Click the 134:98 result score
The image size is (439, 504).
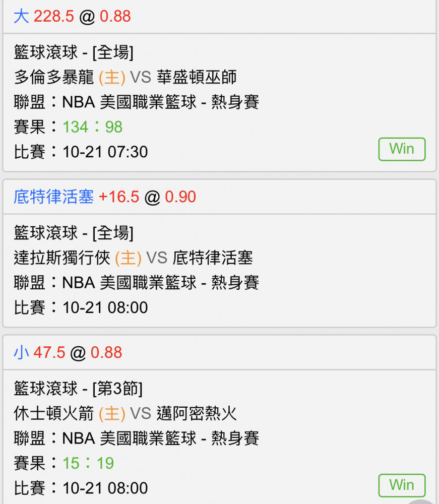[x=93, y=127]
